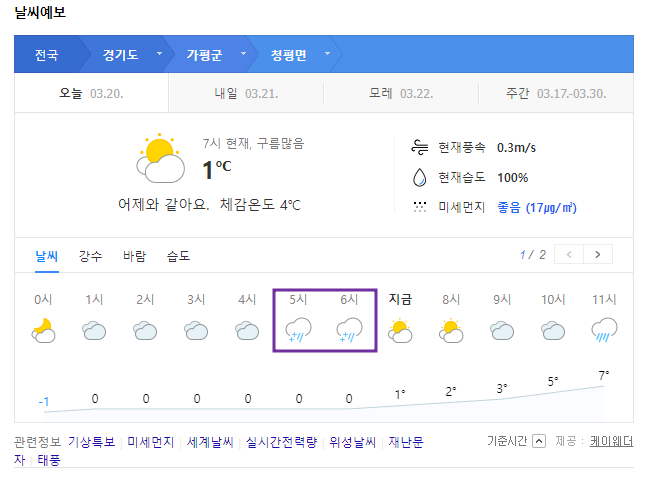645x477 pixels.
Task: Click the 9시 cloudy icon
Action: 502,331
